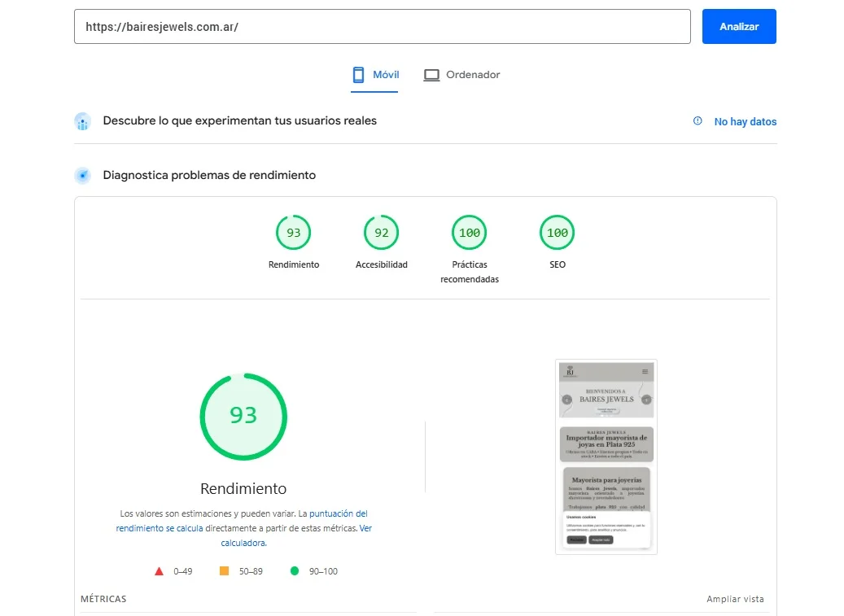Open the No hay datos link
Screen dimensions: 844x616
coord(745,120)
